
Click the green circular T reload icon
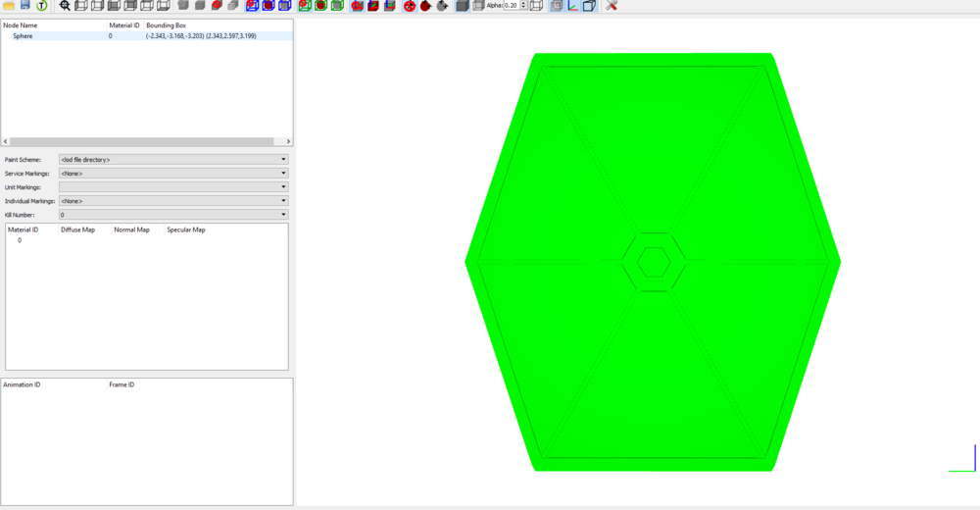coord(41,6)
